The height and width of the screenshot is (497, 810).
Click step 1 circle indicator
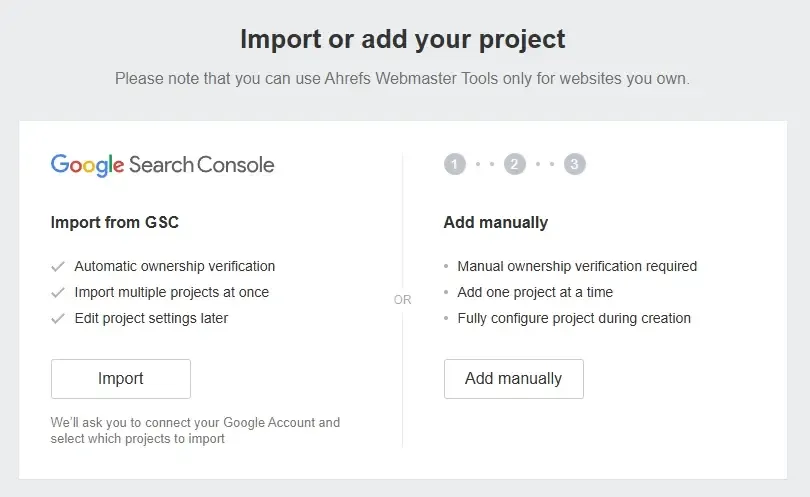click(455, 164)
